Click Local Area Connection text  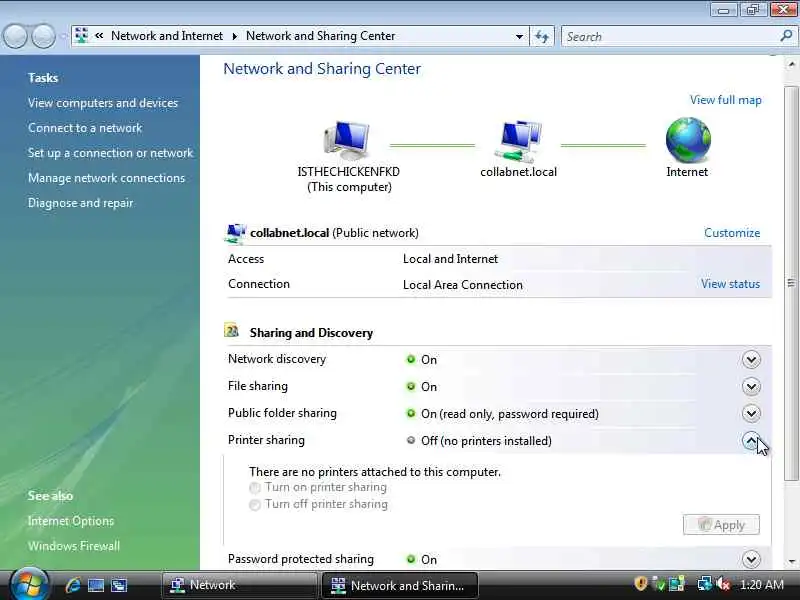pyautogui.click(x=463, y=285)
